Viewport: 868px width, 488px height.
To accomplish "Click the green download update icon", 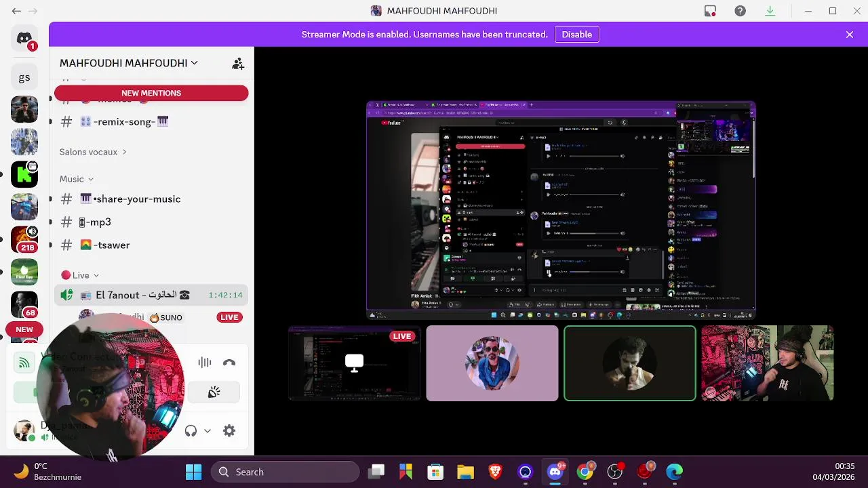I will click(770, 11).
